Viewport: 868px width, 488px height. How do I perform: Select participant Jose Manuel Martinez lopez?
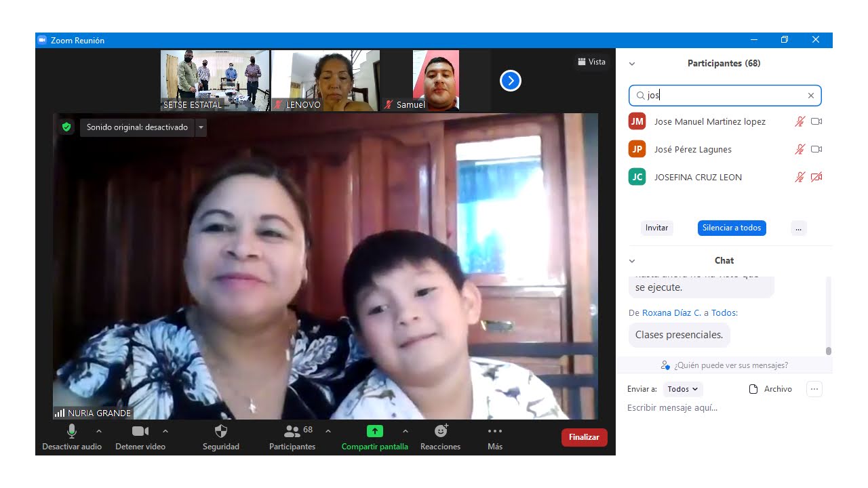point(725,121)
